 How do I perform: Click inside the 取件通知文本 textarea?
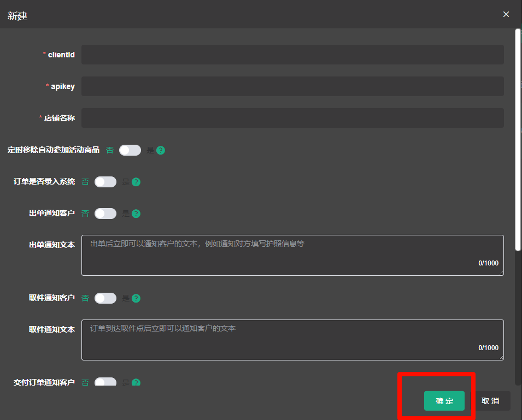(292, 340)
